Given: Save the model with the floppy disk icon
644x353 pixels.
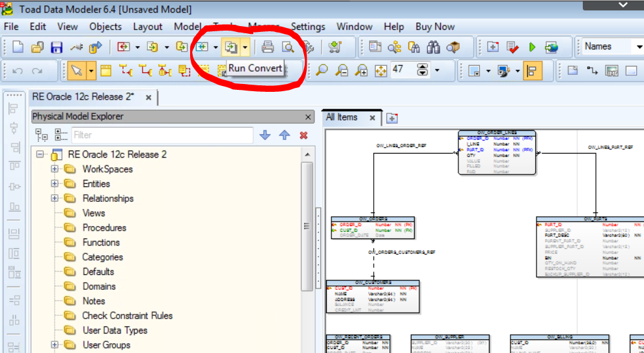Looking at the screenshot, I should [56, 48].
